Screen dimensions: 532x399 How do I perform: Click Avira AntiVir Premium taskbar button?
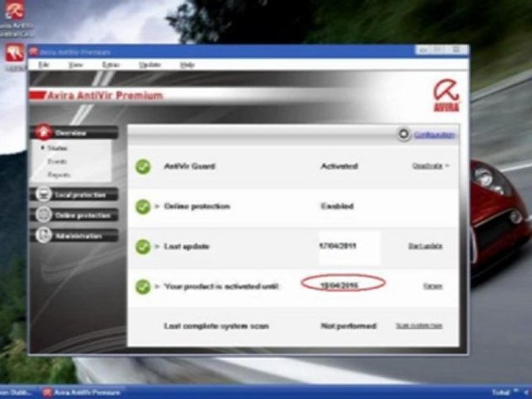(x=82, y=392)
